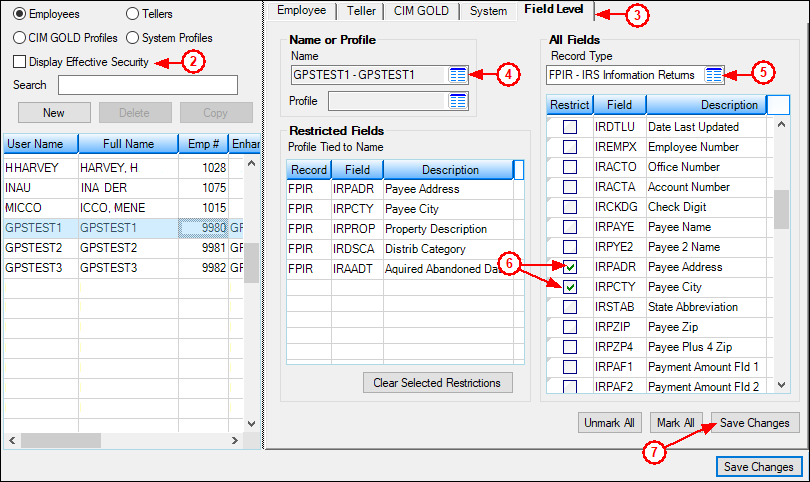The width and height of the screenshot is (810, 482).
Task: Choose the CIM GOLD Profiles option
Action: [20, 38]
